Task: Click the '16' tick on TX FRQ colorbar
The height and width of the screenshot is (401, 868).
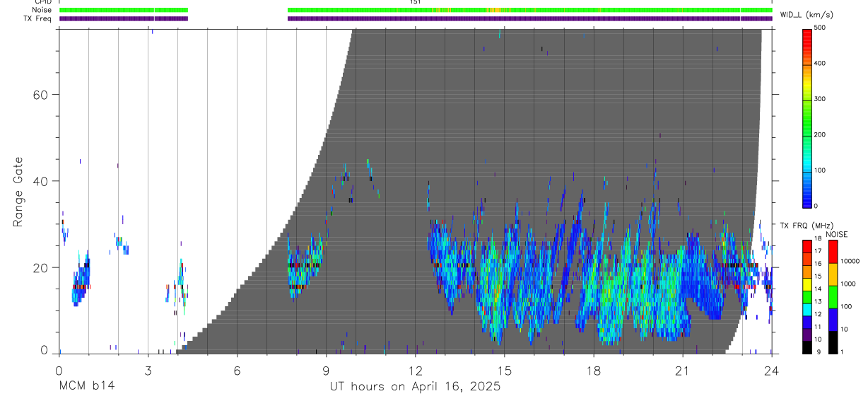Action: [x=819, y=264]
